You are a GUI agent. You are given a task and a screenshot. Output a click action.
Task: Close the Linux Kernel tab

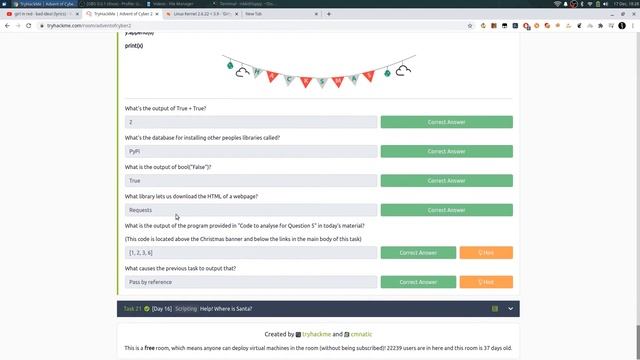(x=236, y=14)
